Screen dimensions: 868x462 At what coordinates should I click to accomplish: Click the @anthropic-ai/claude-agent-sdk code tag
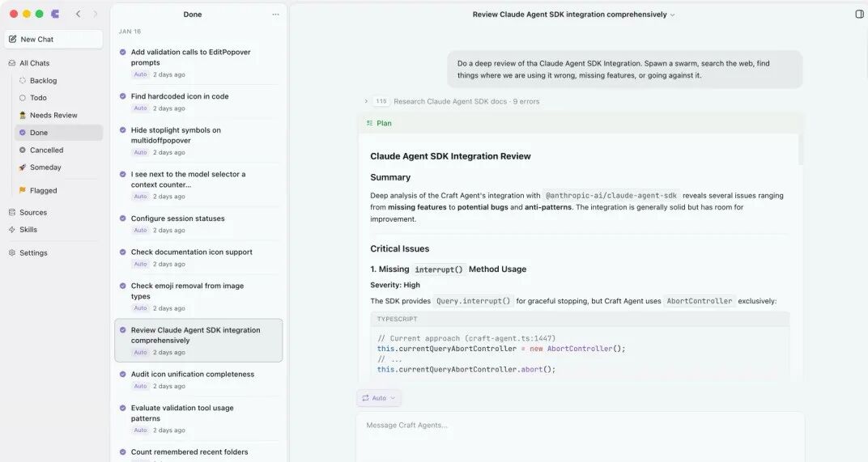[x=611, y=195]
